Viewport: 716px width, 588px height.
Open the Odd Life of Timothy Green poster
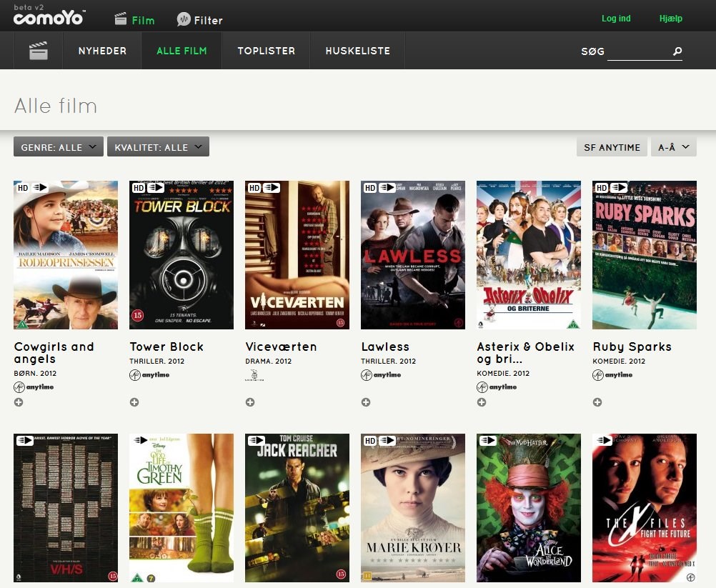[x=182, y=508]
